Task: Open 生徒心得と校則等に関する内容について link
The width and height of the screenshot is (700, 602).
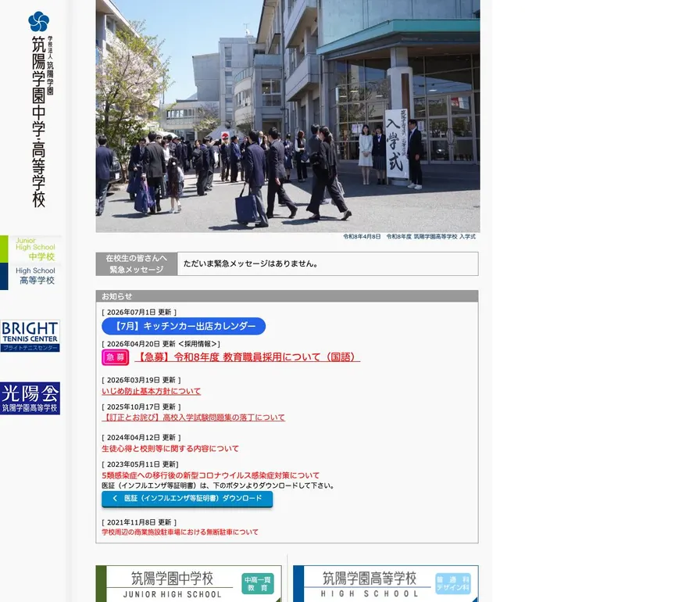Action: (x=170, y=449)
